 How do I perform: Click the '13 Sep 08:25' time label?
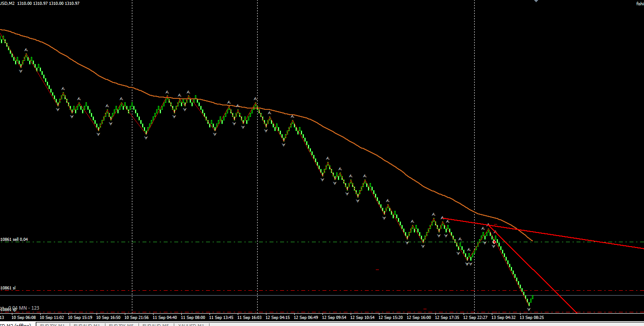pyautogui.click(x=532, y=317)
